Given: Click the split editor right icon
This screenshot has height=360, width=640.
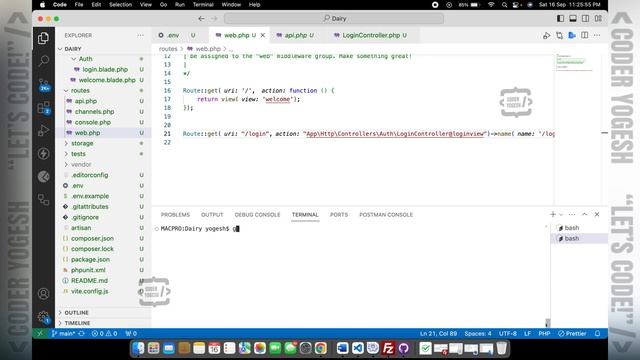Looking at the screenshot, I should coord(584,36).
